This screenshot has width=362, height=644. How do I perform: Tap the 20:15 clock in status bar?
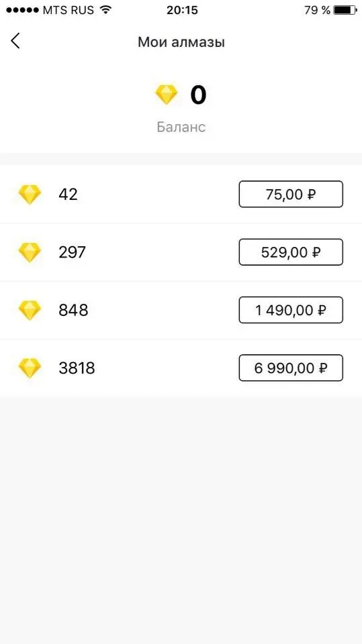[x=182, y=10]
